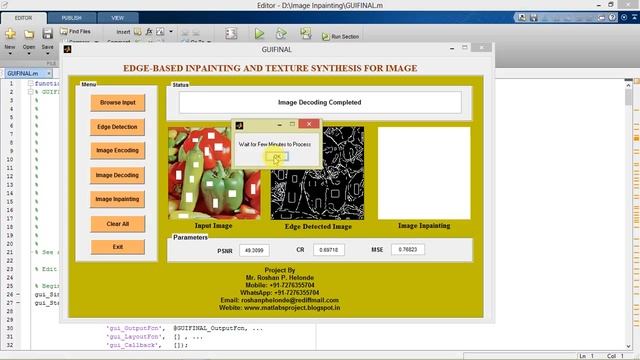Click the blank Image Inpainting result area
Screen dimensions: 640x360
pos(424,173)
